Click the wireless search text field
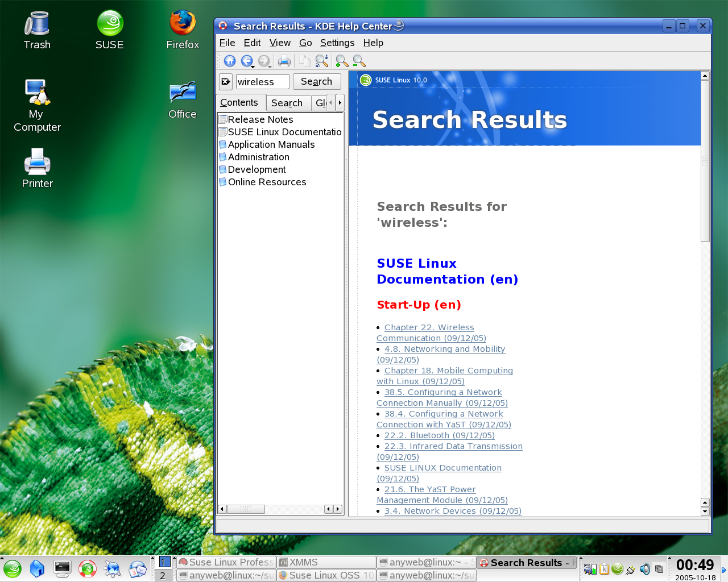 [262, 82]
